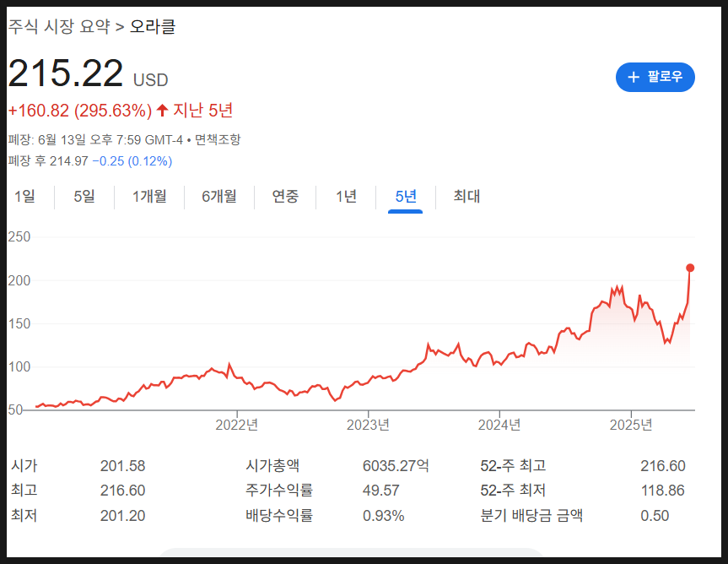Switch to the 6개월 tab
728x564 pixels.
pyautogui.click(x=219, y=197)
